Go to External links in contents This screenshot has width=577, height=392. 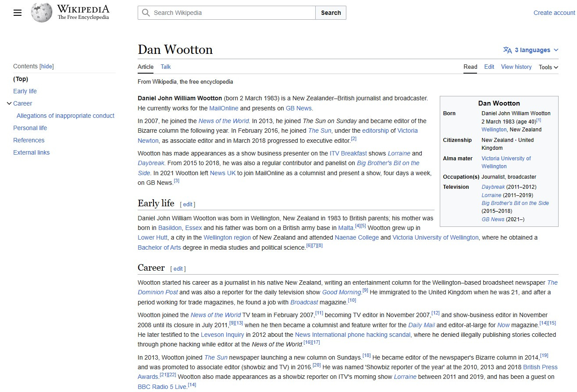(32, 152)
